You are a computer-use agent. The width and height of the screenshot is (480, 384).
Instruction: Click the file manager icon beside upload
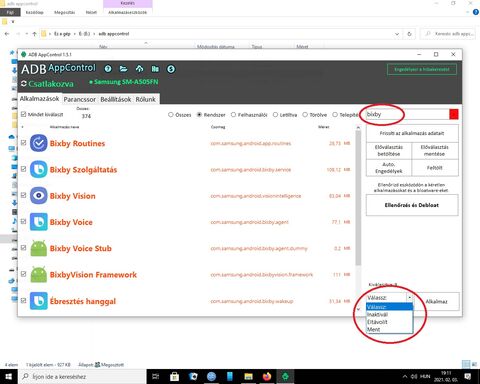click(x=155, y=69)
